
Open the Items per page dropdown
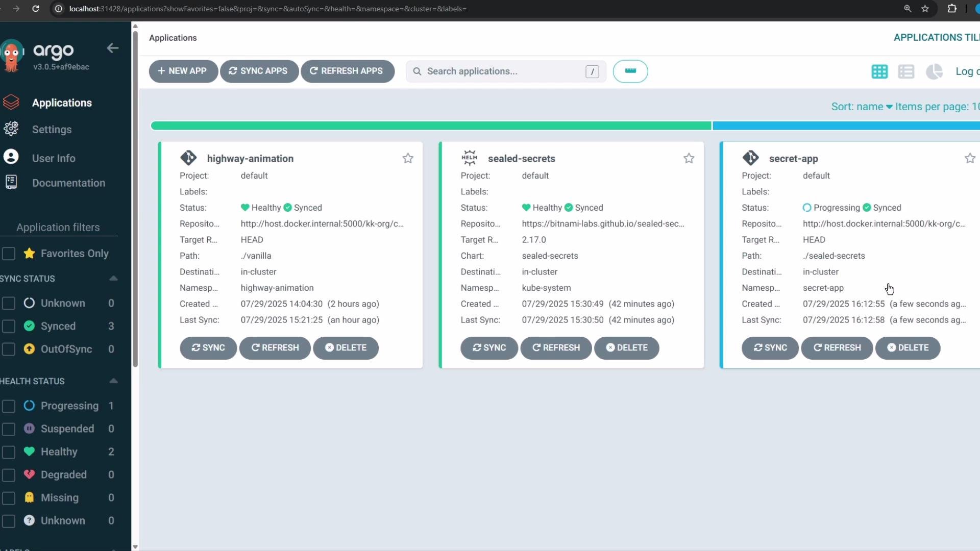(x=937, y=107)
